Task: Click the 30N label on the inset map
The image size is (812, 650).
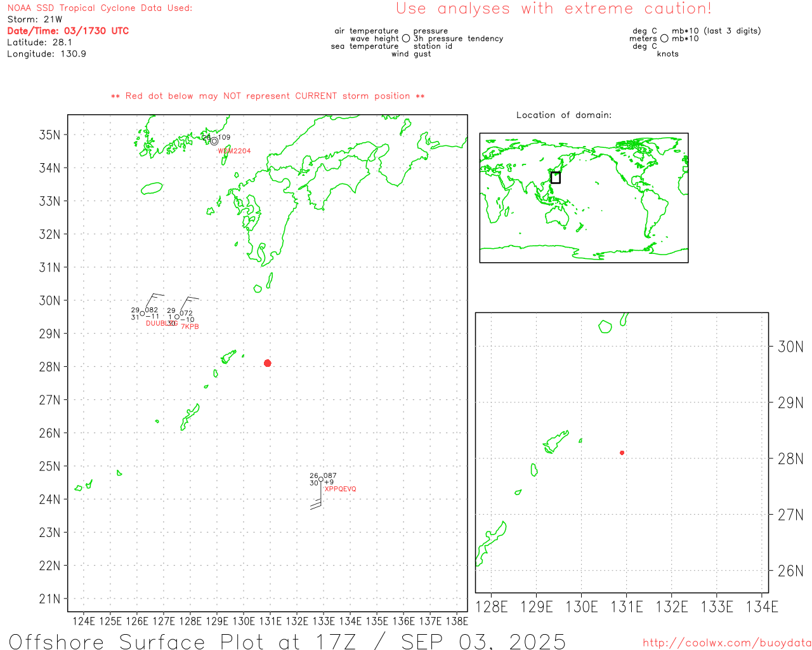Action: [x=790, y=347]
